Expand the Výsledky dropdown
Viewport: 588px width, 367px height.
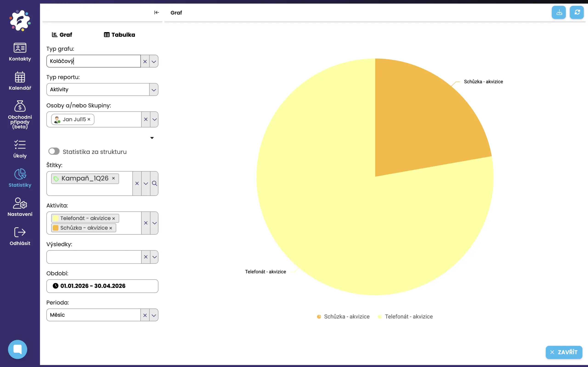click(155, 257)
